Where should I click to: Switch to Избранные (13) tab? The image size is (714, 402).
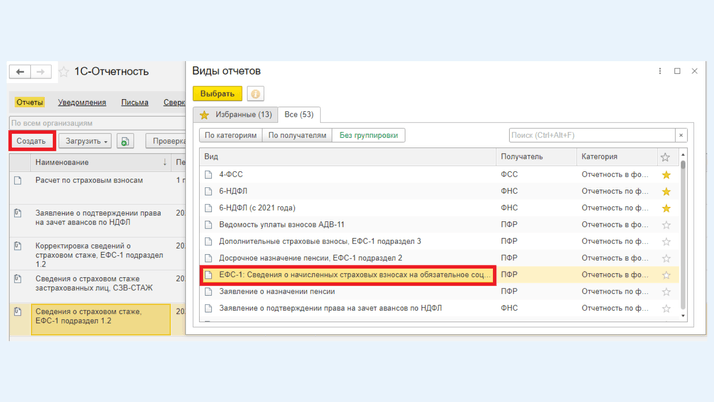pos(235,115)
